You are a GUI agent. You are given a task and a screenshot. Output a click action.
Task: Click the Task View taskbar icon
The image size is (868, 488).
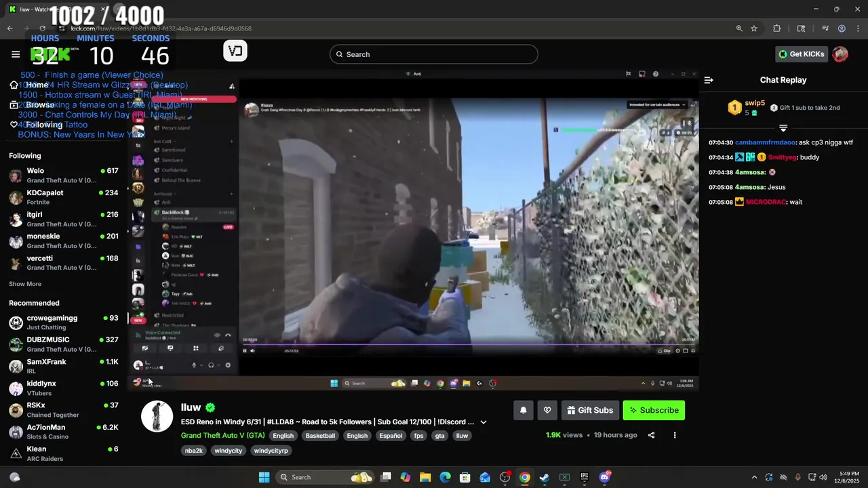point(386,477)
